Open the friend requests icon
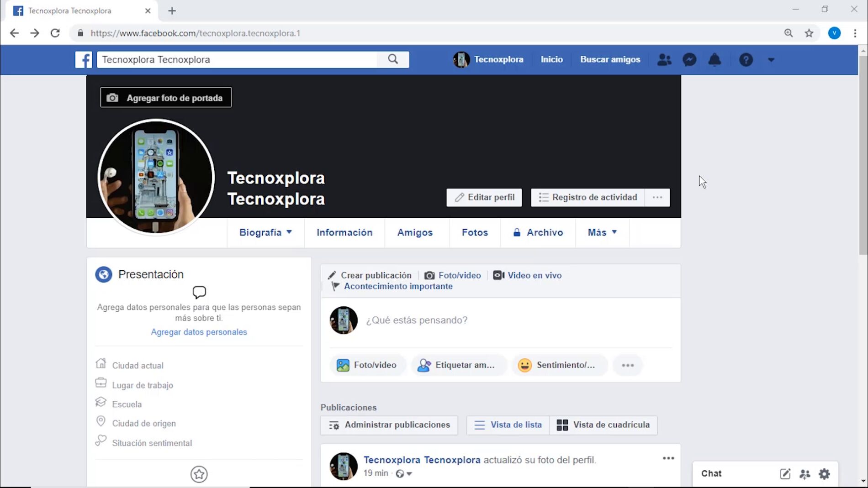This screenshot has height=488, width=868. pyautogui.click(x=664, y=59)
